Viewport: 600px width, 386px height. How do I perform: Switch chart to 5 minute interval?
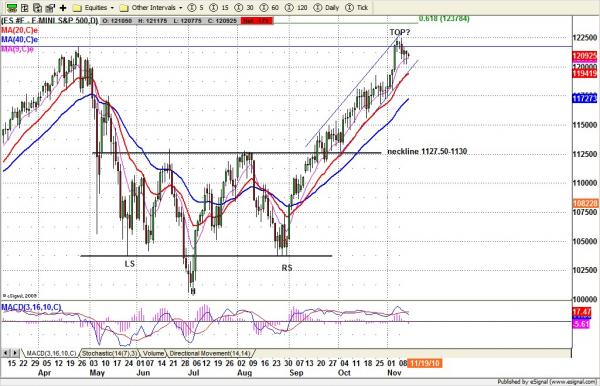(196, 8)
